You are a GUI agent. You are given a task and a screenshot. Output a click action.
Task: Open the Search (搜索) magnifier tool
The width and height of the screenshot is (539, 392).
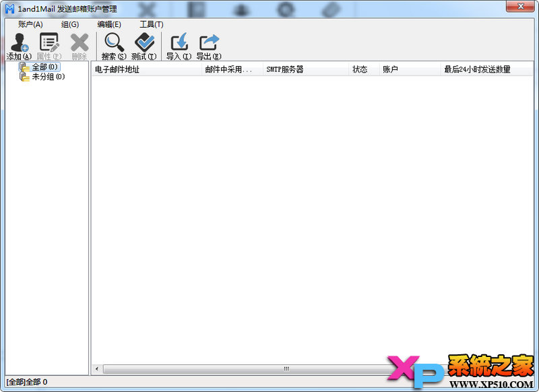click(114, 46)
